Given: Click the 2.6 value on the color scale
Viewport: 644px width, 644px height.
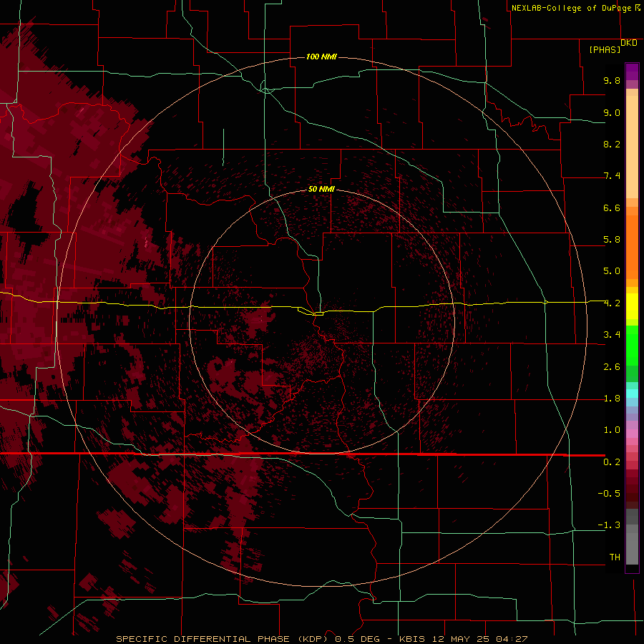Looking at the screenshot, I should 612,367.
